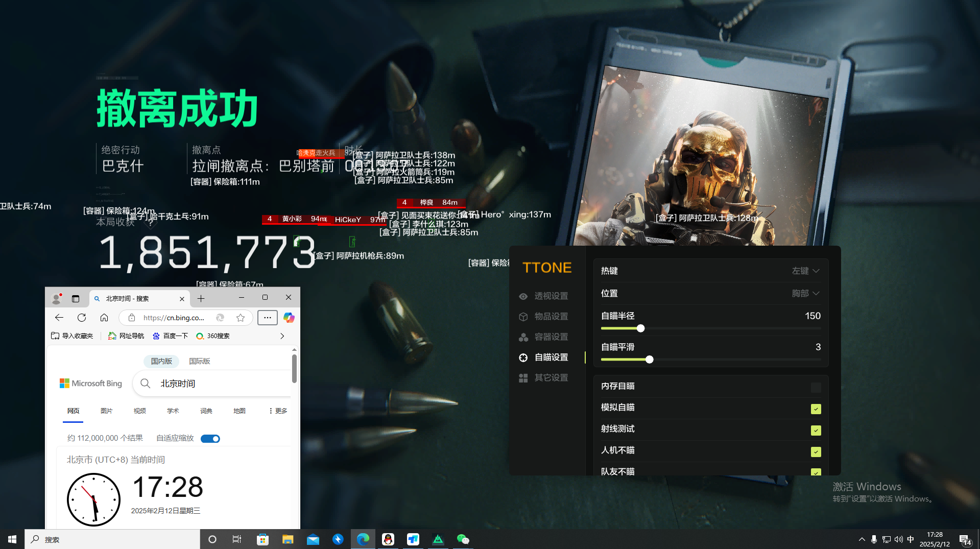Click the Copilot icon in Edge toolbar
Image resolution: width=980 pixels, height=549 pixels.
tap(289, 317)
